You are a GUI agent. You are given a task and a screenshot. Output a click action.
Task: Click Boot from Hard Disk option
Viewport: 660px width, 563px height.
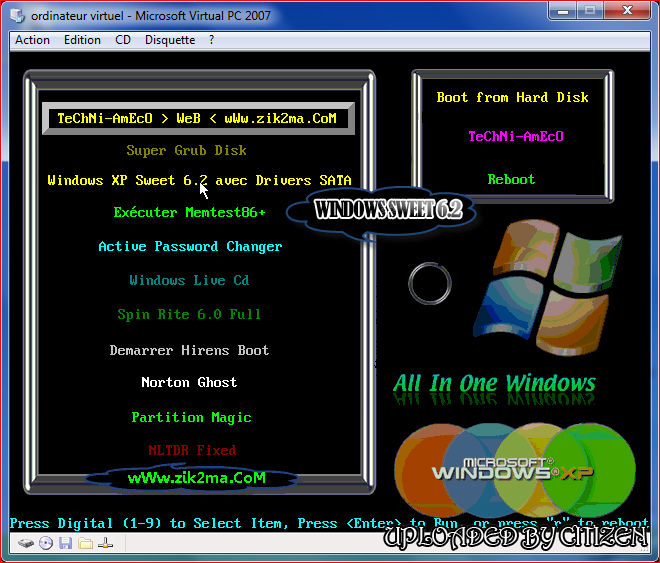(x=512, y=97)
